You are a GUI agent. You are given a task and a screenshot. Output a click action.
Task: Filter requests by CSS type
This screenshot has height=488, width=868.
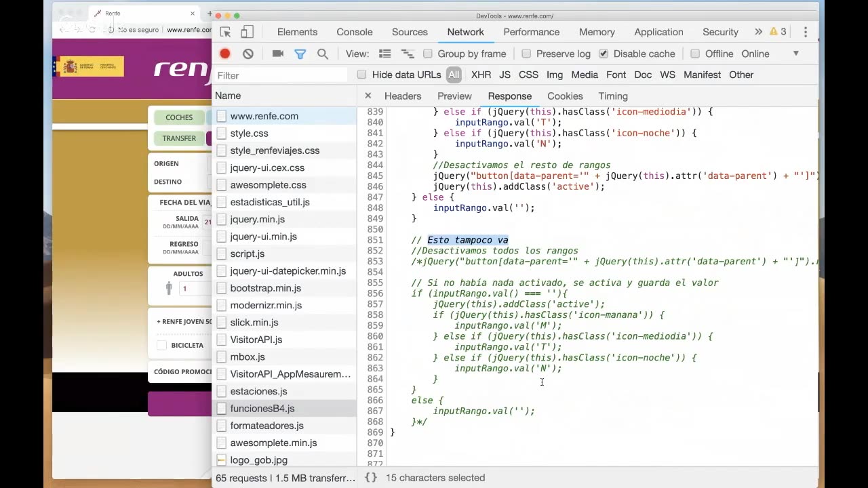[528, 75]
